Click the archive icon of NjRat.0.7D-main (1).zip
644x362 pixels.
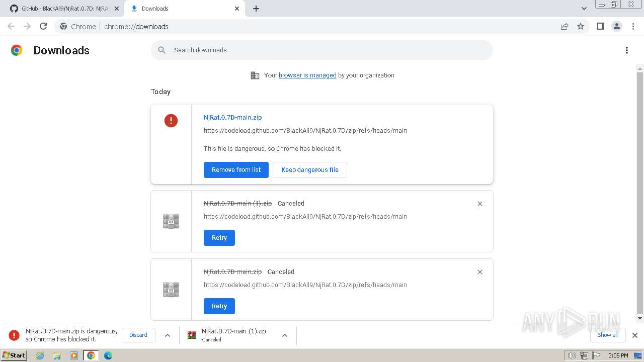[x=171, y=221]
